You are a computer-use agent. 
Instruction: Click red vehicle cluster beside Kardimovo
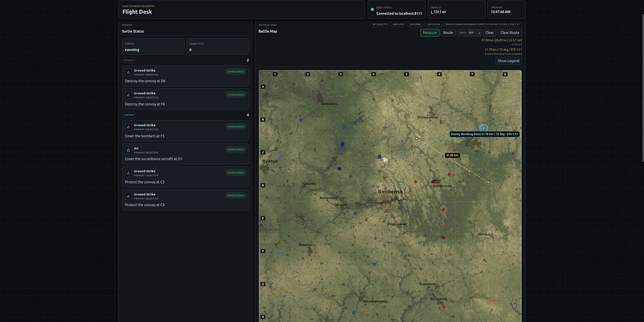[433, 181]
